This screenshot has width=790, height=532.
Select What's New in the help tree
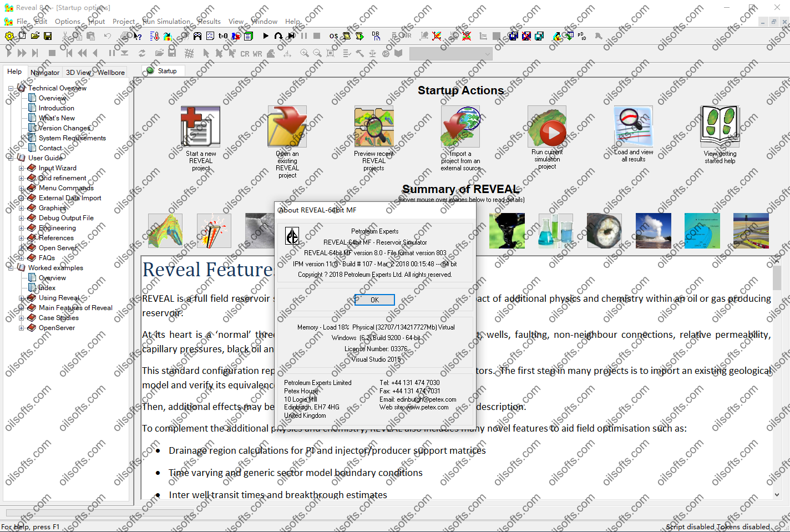[57, 118]
